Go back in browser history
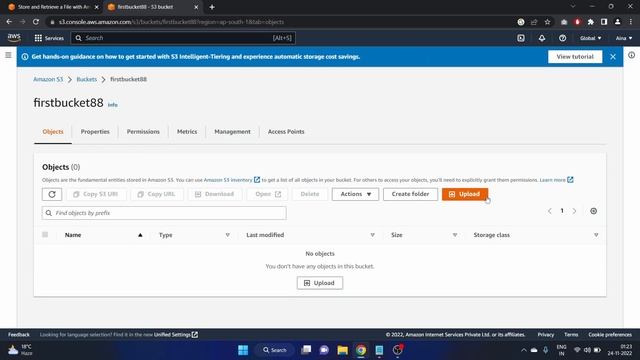640x360 pixels. [9, 22]
